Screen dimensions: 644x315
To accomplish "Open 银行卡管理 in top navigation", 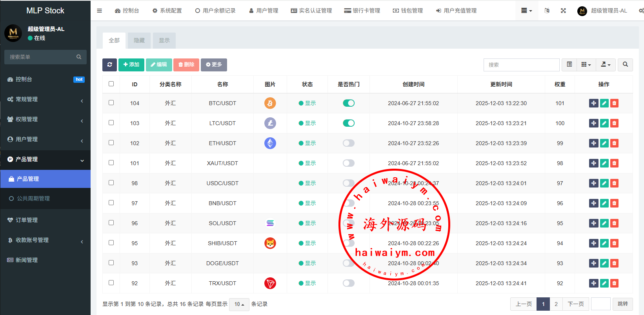I will click(362, 11).
